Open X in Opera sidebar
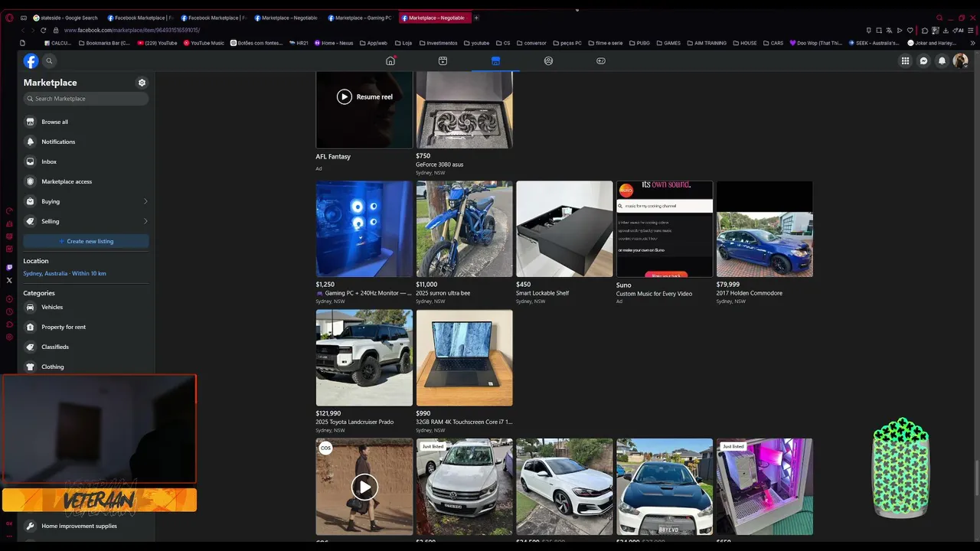 pyautogui.click(x=9, y=280)
